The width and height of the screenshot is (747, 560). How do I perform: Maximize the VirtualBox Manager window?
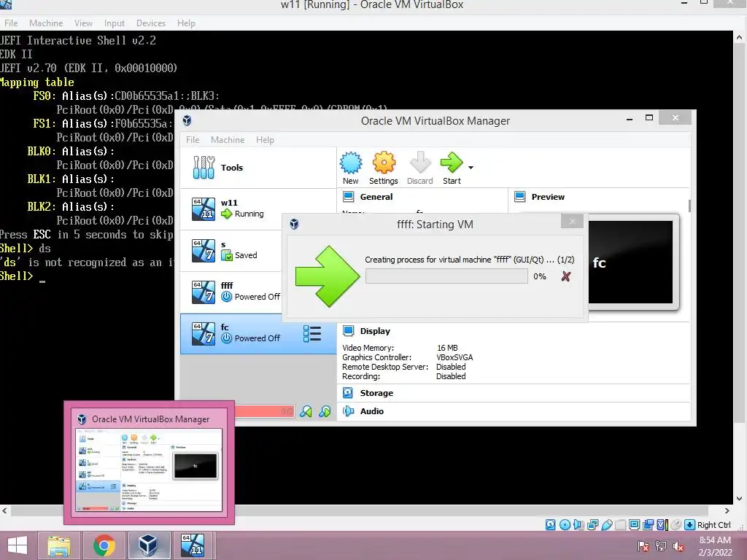[649, 117]
